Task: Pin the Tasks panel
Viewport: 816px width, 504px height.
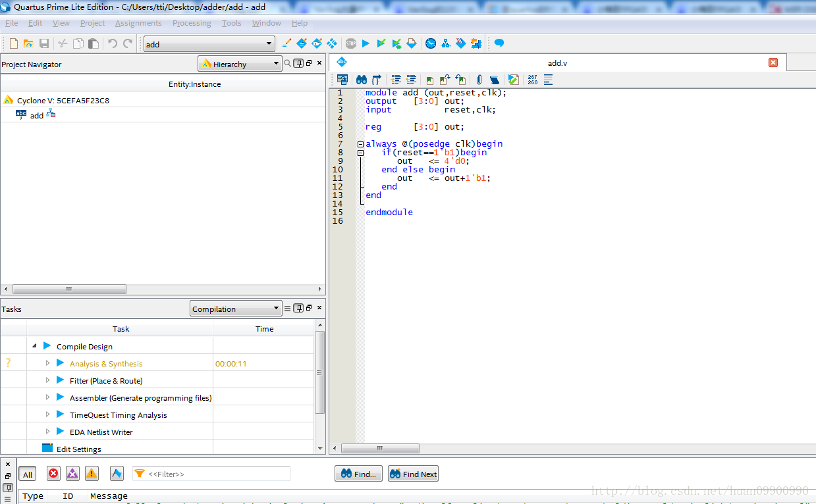Action: click(x=298, y=308)
